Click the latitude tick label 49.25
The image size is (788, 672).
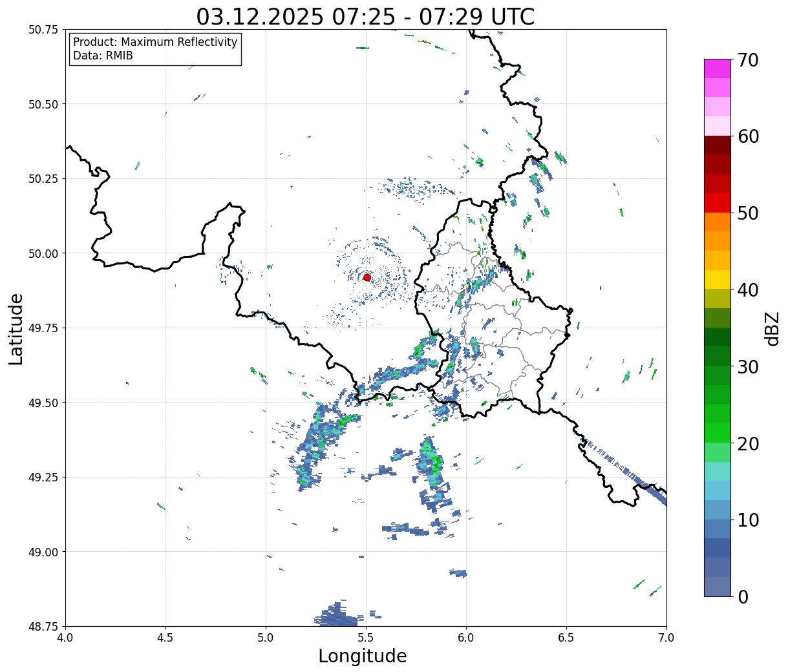click(x=43, y=478)
